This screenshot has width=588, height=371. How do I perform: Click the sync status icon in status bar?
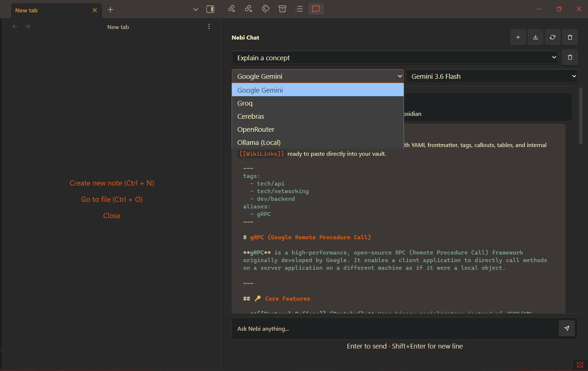click(580, 365)
